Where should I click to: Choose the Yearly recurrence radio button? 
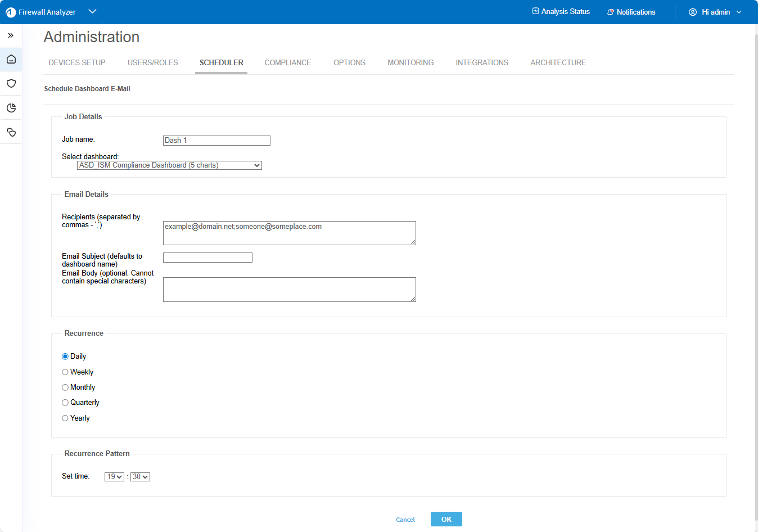[65, 418]
